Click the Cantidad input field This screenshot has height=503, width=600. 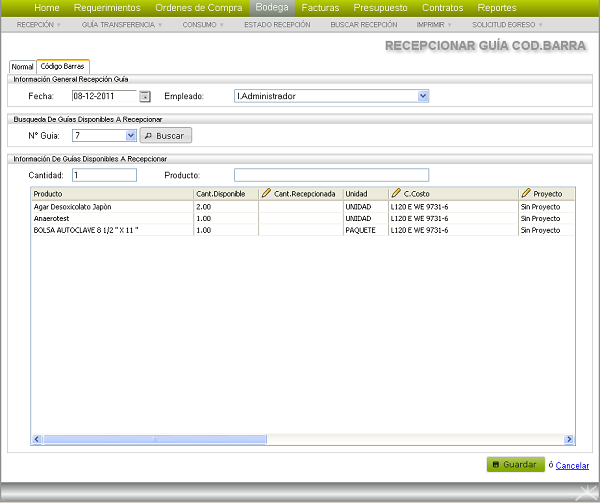point(104,175)
